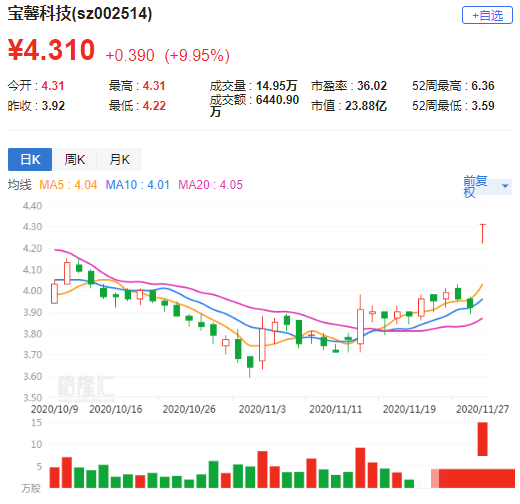Click the 2020/11/3 date axis label

262,409
